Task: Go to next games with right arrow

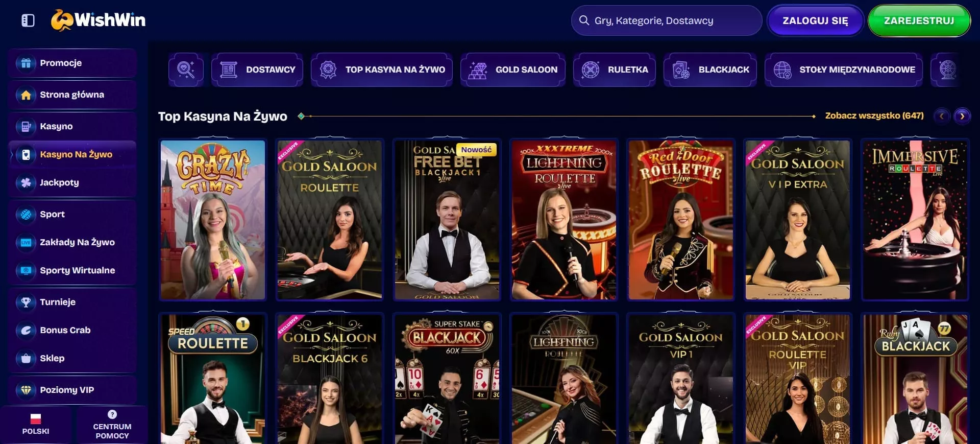Action: 962,116
